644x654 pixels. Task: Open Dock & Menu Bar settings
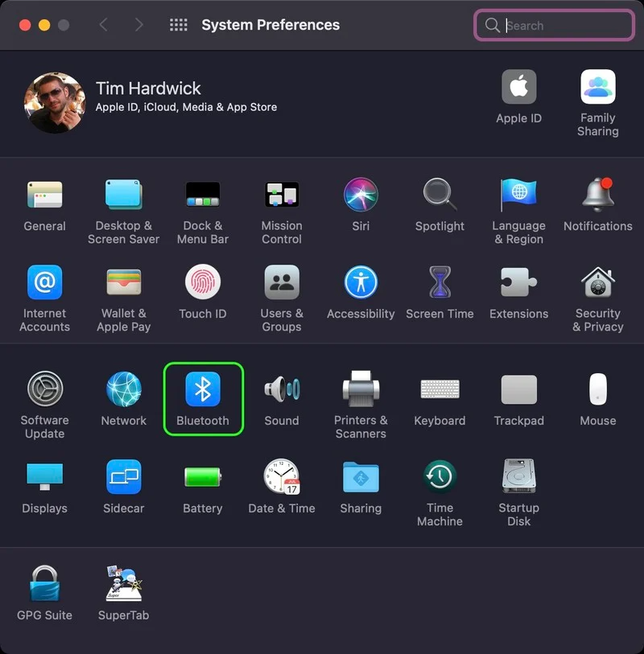(x=203, y=196)
